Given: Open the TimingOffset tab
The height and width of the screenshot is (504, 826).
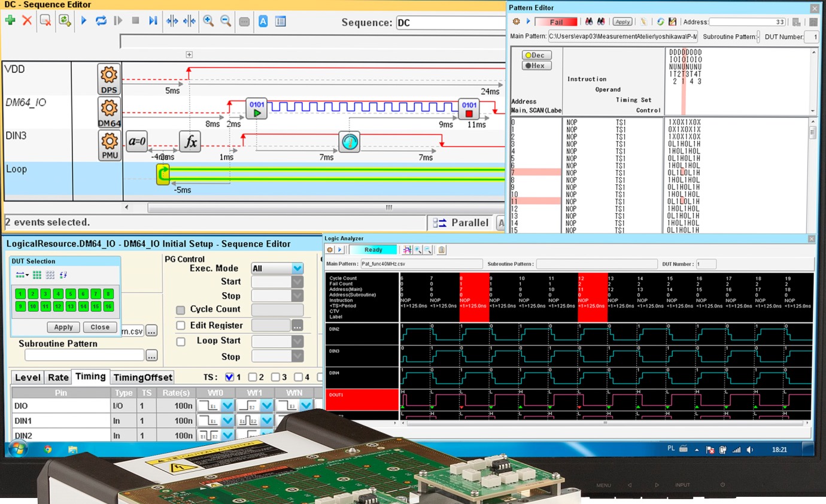Looking at the screenshot, I should (142, 377).
